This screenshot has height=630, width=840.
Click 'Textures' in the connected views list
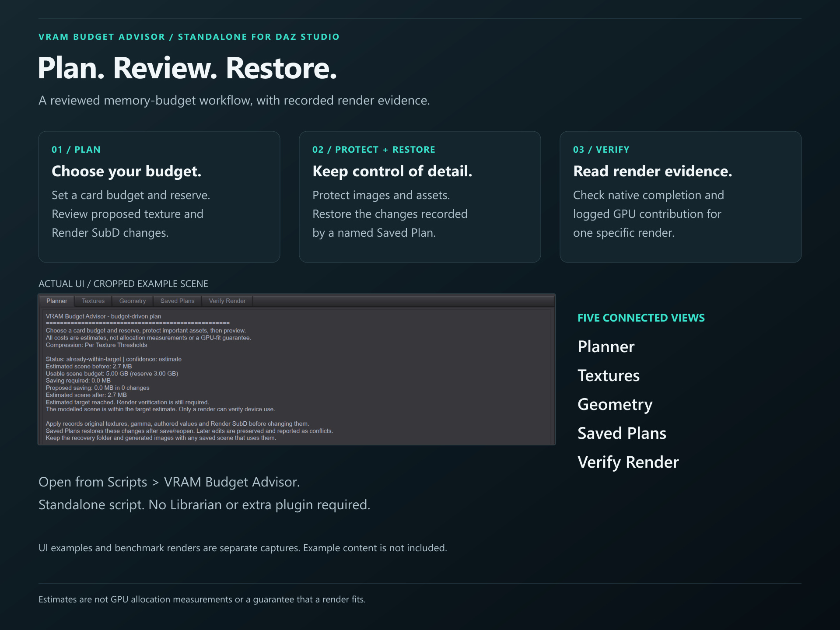[609, 376]
